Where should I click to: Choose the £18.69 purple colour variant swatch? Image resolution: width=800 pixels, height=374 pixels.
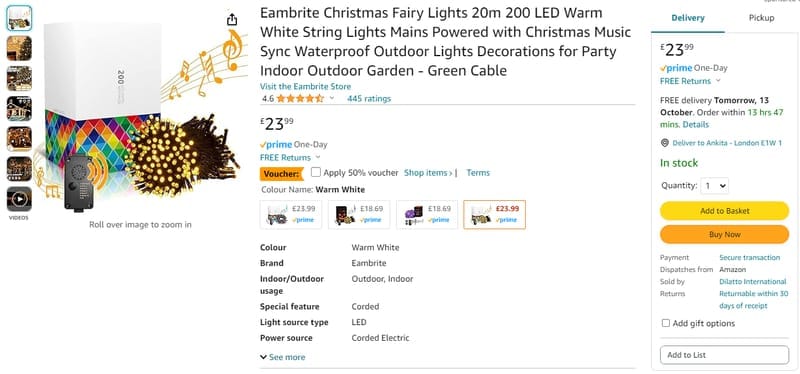click(x=427, y=214)
